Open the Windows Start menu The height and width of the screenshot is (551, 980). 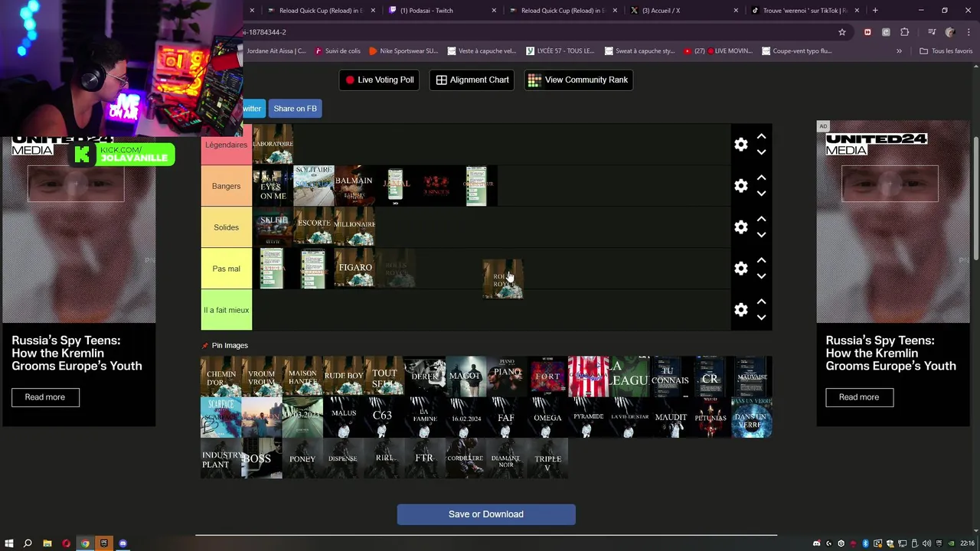(8, 543)
